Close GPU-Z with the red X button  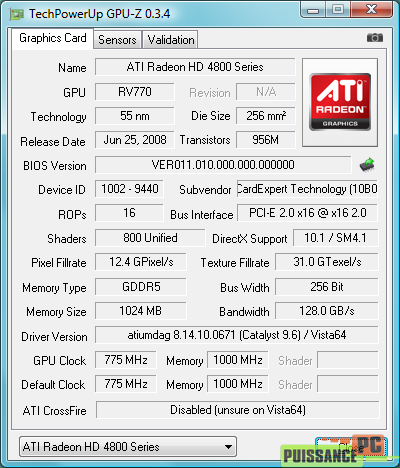[x=372, y=9]
